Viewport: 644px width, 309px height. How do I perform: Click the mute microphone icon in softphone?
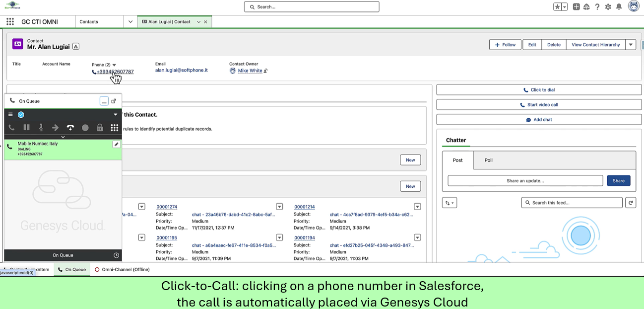(41, 128)
